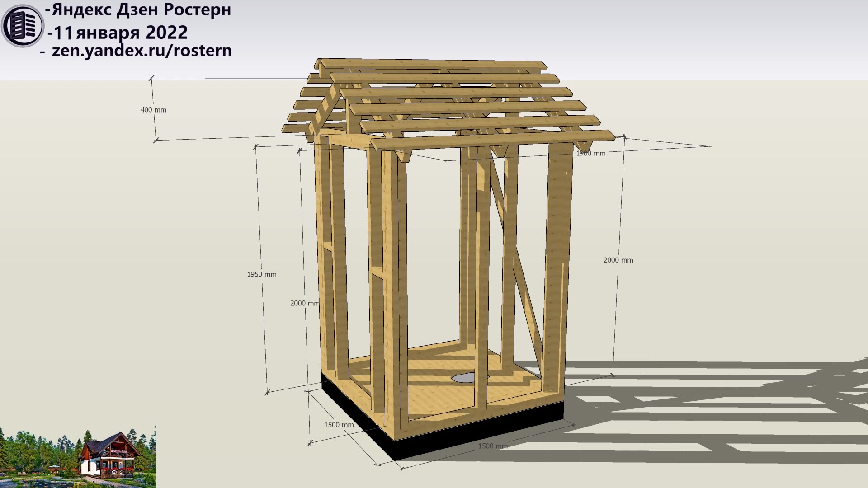The image size is (868, 488).
Task: Select the left 2000 mm height label
Action: pyautogui.click(x=304, y=303)
